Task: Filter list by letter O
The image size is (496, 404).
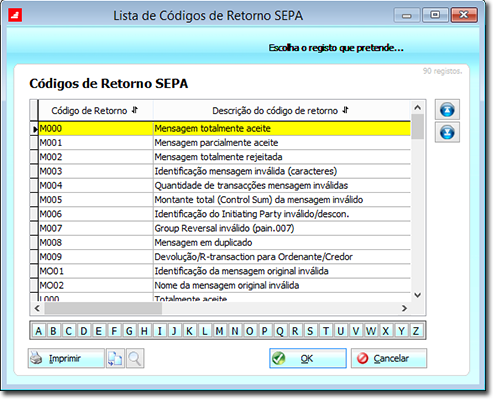Action: pyautogui.click(x=250, y=331)
